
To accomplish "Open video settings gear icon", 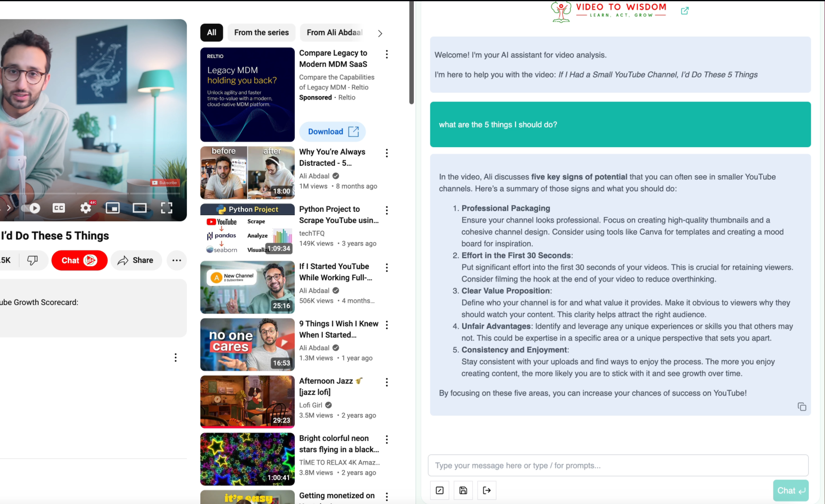I will click(86, 208).
